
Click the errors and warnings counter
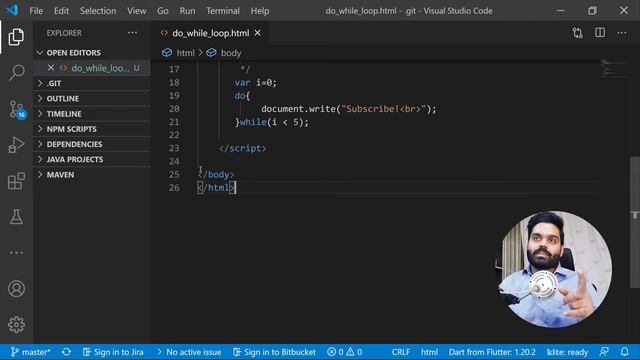[344, 352]
